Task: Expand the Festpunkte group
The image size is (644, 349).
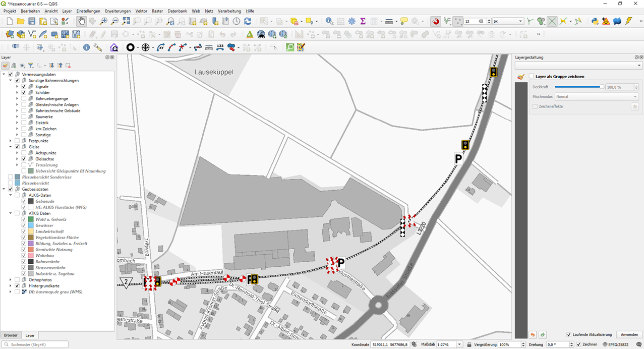Action: pyautogui.click(x=10, y=141)
